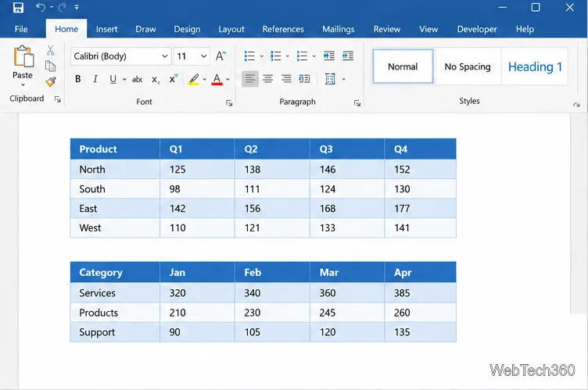The height and width of the screenshot is (390, 588).
Task: Switch to the Insert ribbon tab
Action: pyautogui.click(x=106, y=29)
